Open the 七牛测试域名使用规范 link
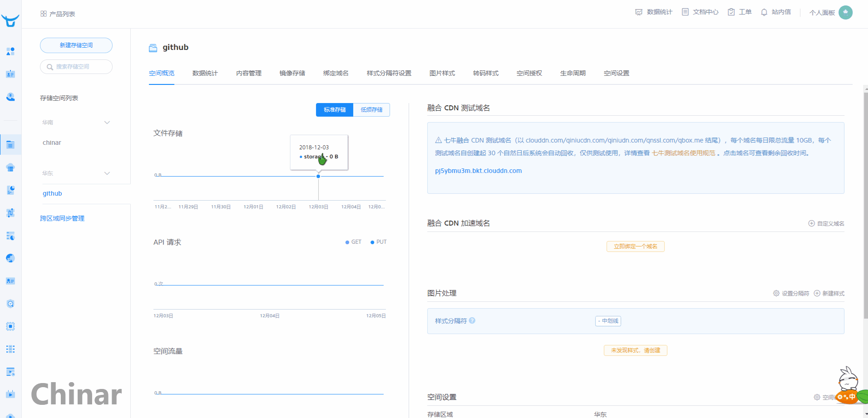The width and height of the screenshot is (868, 418). coord(683,153)
